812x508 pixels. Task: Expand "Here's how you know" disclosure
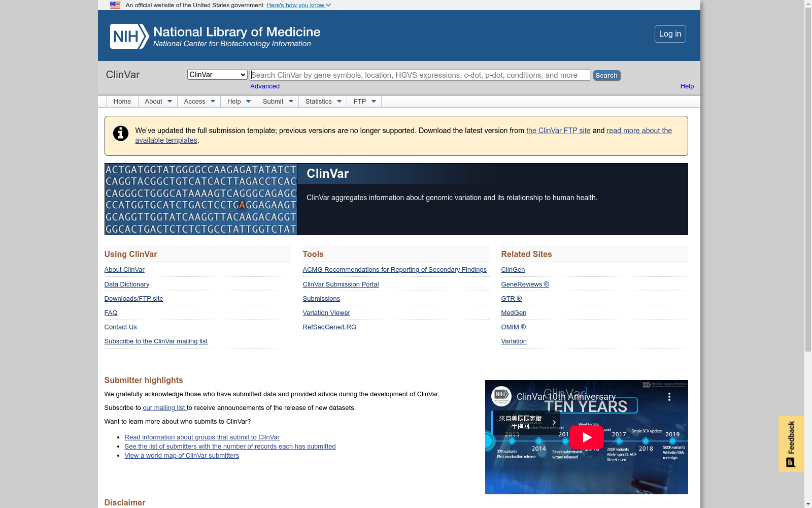tap(298, 5)
